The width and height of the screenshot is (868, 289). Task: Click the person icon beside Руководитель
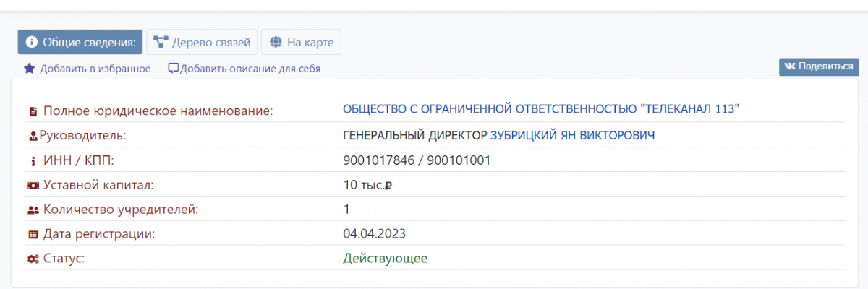click(x=33, y=136)
